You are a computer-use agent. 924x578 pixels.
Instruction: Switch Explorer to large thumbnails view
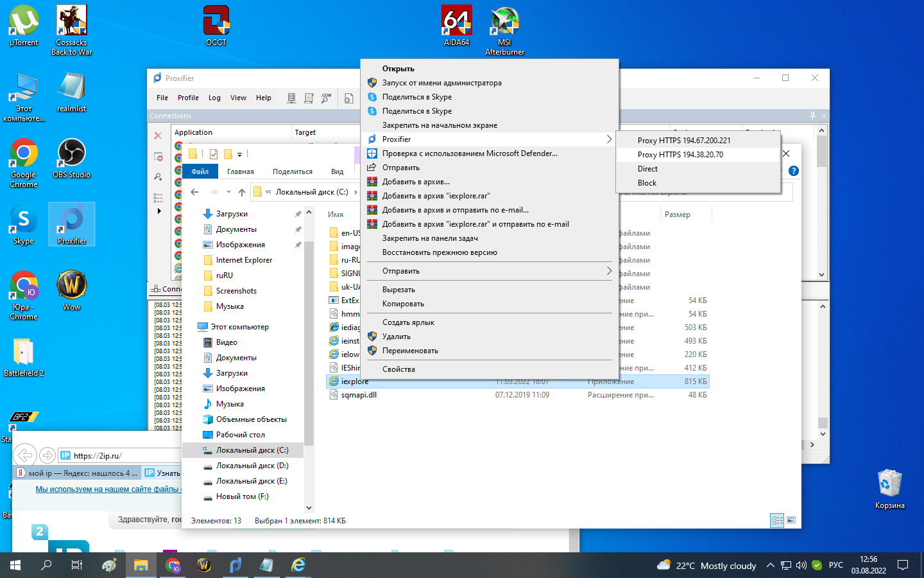point(791,520)
